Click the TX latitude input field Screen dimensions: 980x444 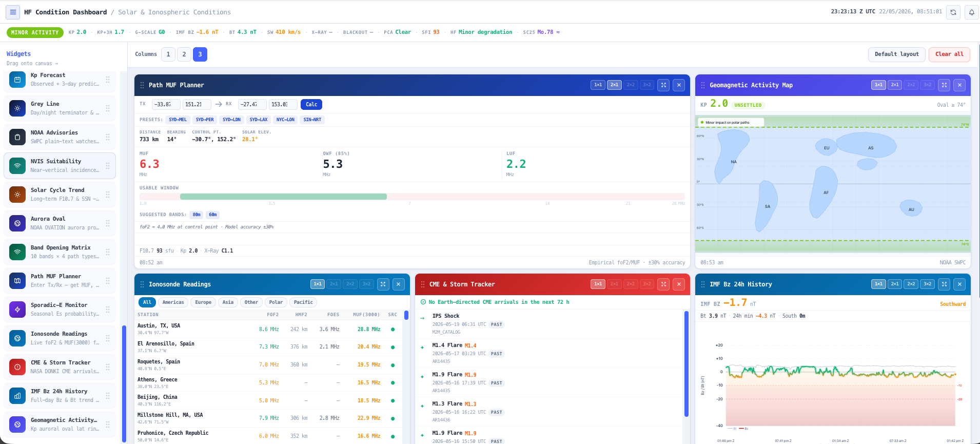(166, 104)
